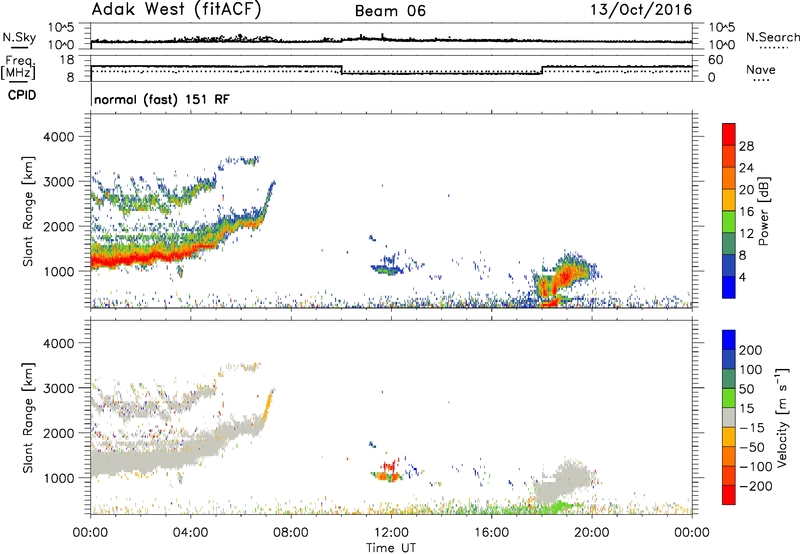
Task: Click the 'CPID' label
Action: click(22, 95)
